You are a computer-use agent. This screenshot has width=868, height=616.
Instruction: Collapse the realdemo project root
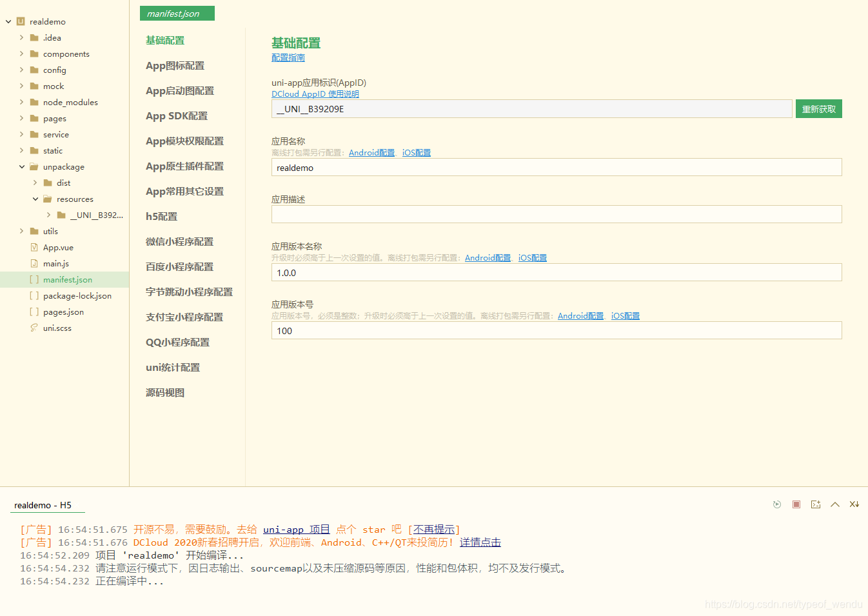(x=8, y=21)
